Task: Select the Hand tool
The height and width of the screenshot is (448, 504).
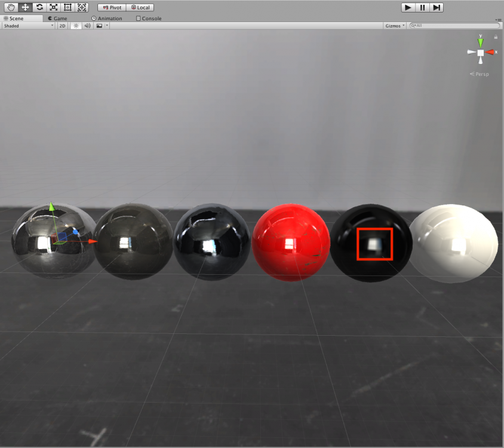Action: [x=11, y=7]
